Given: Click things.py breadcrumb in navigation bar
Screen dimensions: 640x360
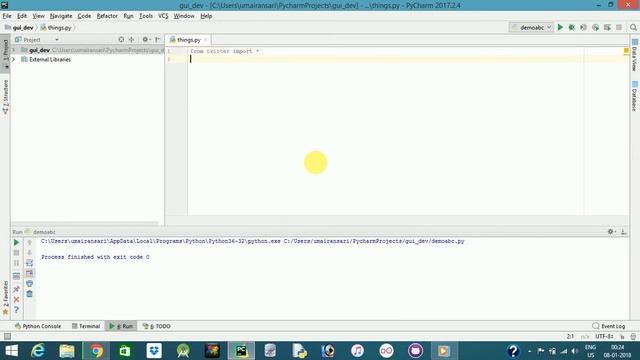Looking at the screenshot, I should [56, 28].
